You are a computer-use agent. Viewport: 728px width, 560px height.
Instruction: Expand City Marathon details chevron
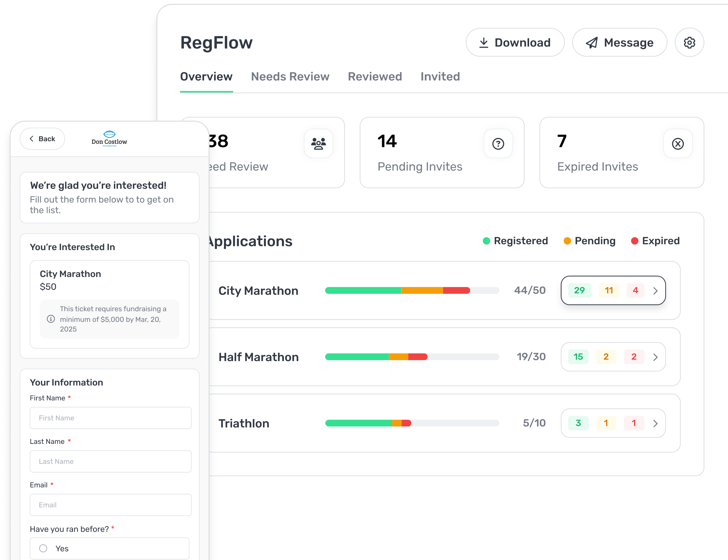click(x=655, y=291)
